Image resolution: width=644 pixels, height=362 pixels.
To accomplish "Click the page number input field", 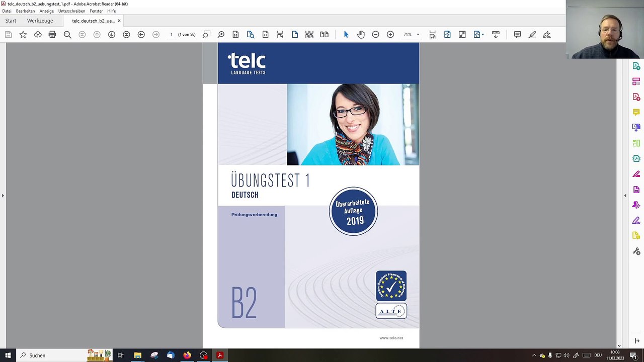I will [x=171, y=34].
